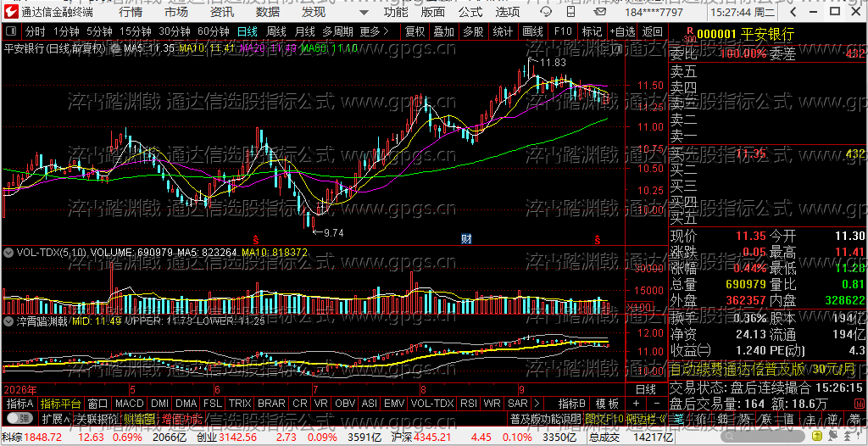Switch to the 分时 chart tab
868x446 pixels.
pos(35,31)
